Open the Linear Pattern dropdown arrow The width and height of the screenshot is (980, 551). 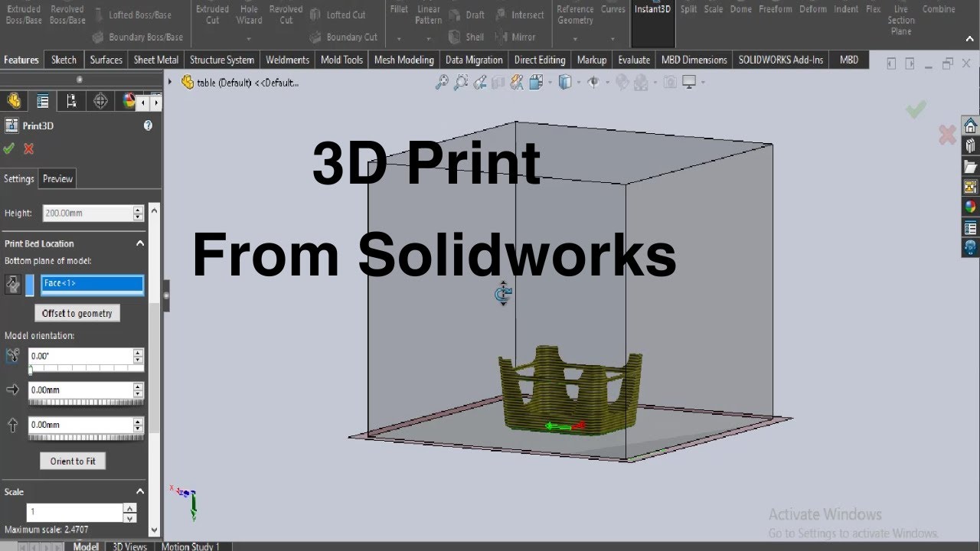pyautogui.click(x=428, y=37)
